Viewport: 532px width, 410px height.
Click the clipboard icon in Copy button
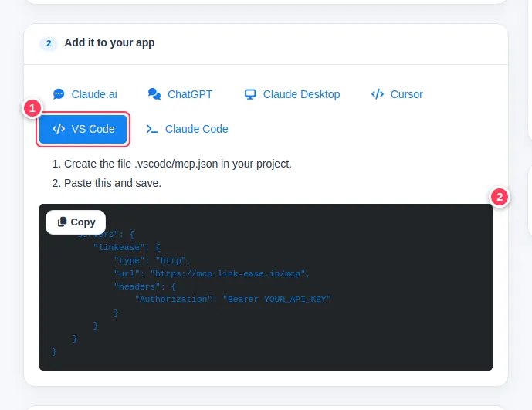pyautogui.click(x=62, y=222)
